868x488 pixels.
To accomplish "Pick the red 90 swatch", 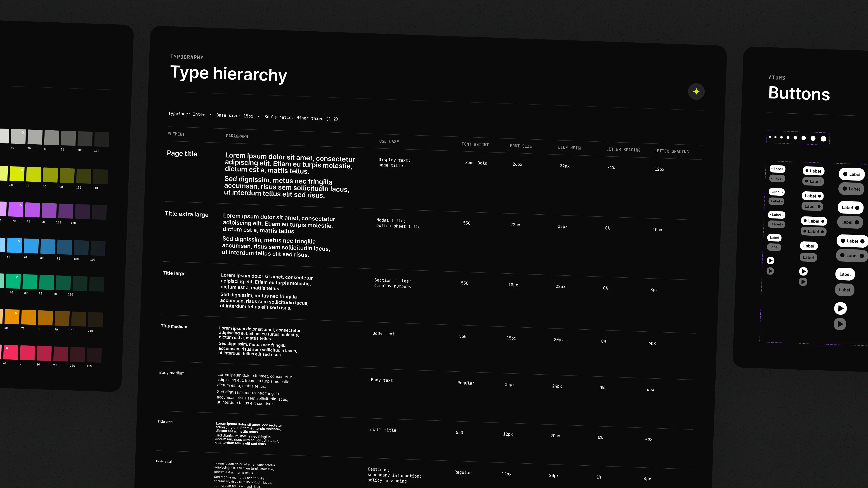I will [x=61, y=354].
